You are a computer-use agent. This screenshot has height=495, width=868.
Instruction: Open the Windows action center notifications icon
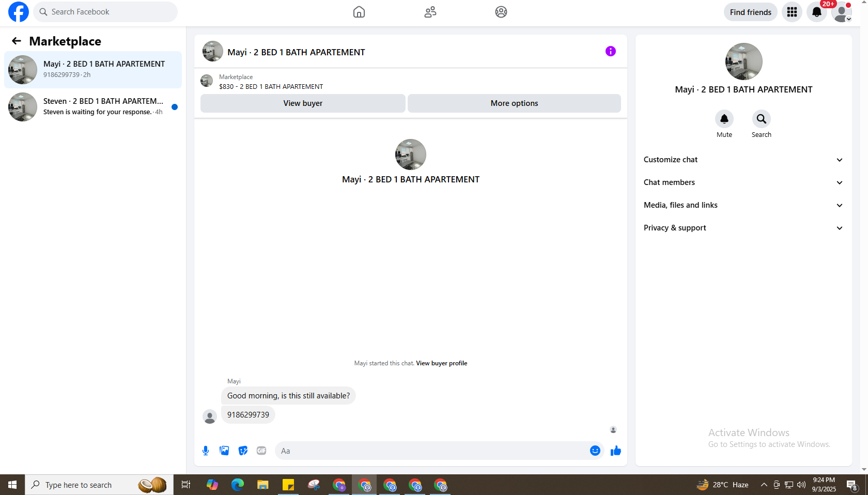pyautogui.click(x=851, y=485)
